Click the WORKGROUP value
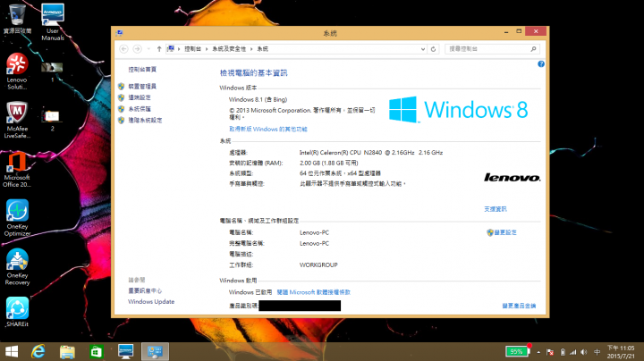Image resolution: width=644 pixels, height=361 pixels. (318, 265)
